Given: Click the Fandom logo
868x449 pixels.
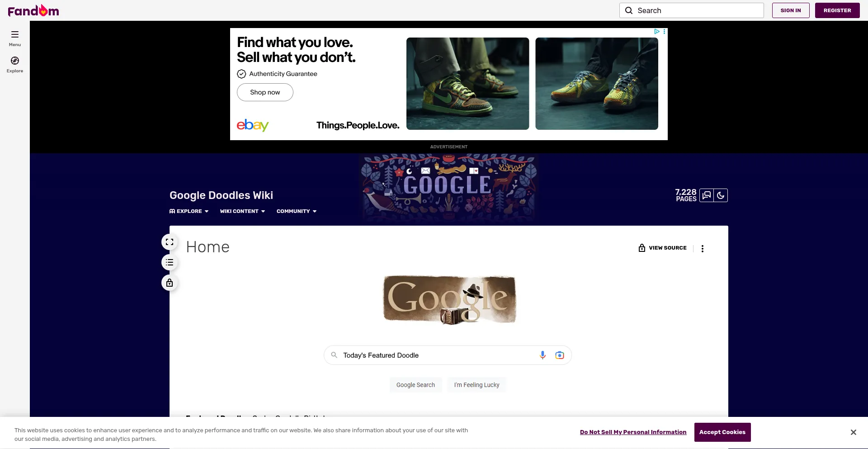Looking at the screenshot, I should (x=33, y=10).
